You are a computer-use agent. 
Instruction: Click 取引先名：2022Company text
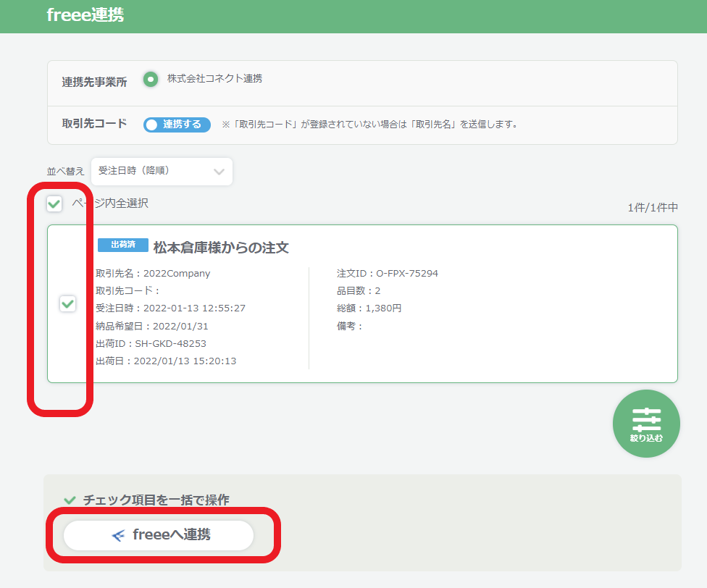coord(153,274)
